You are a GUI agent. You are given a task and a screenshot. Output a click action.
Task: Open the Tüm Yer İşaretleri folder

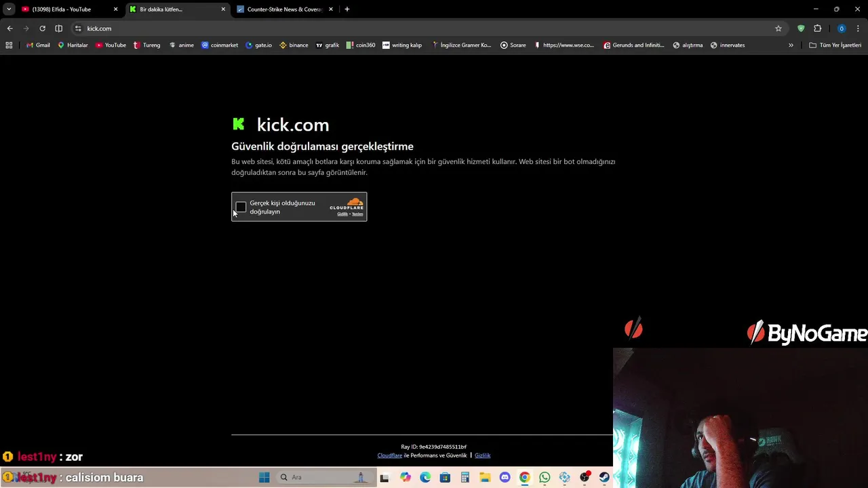coord(835,45)
